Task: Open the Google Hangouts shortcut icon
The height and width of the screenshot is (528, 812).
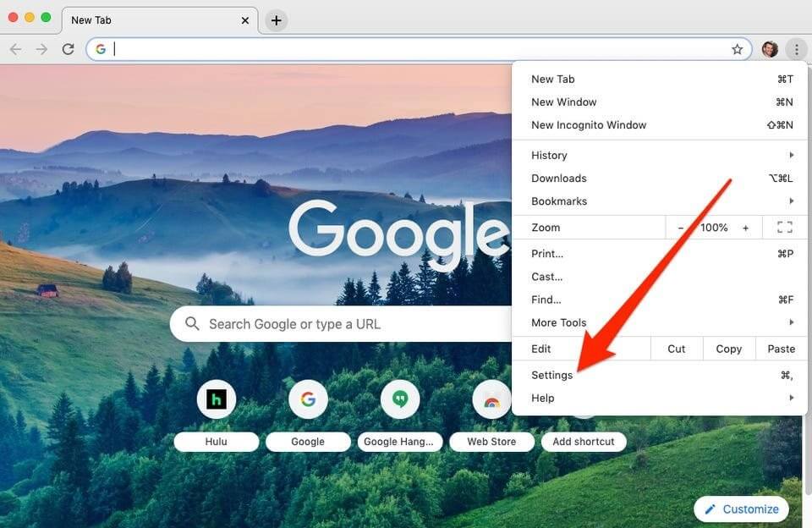Action: click(400, 399)
